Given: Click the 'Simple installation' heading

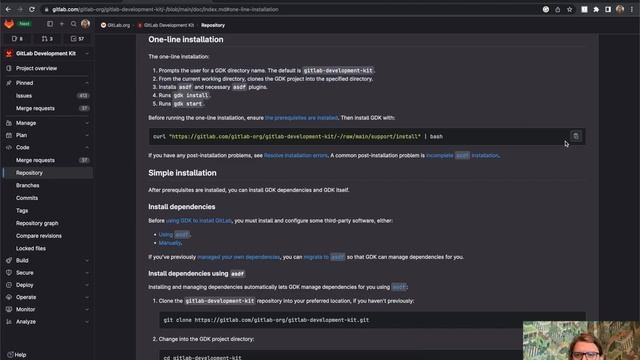Looking at the screenshot, I should (x=182, y=173).
